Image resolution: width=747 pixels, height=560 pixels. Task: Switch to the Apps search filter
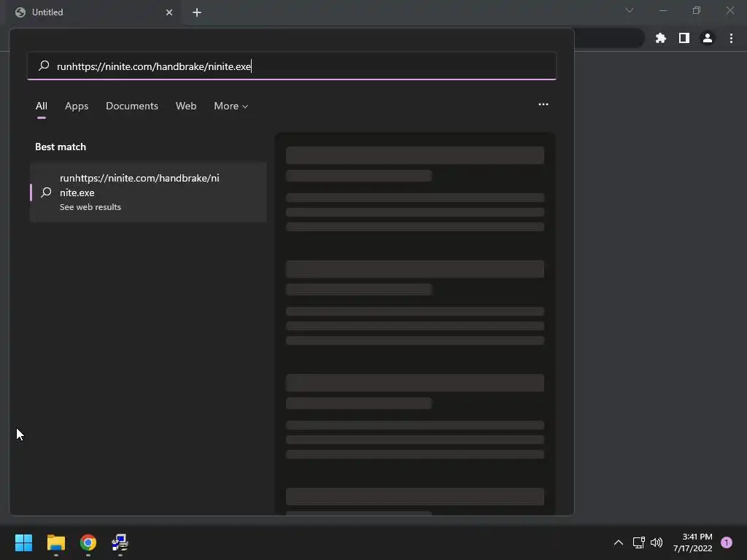(x=77, y=106)
